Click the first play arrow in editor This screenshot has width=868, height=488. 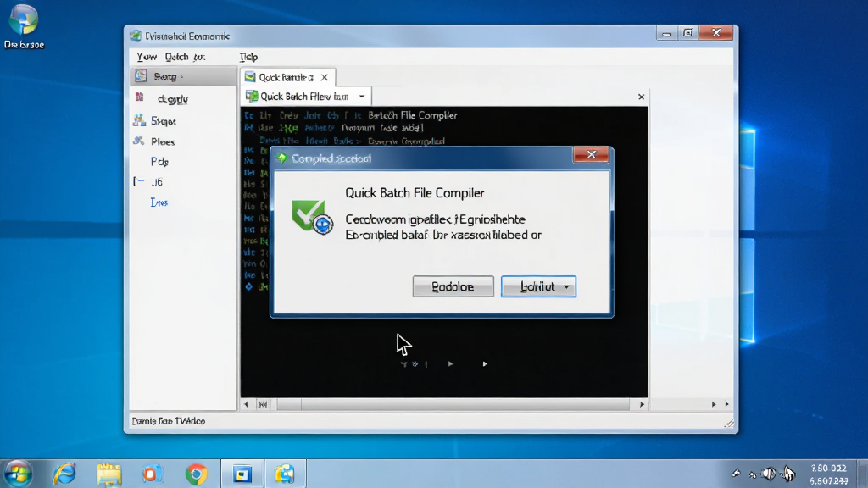451,363
